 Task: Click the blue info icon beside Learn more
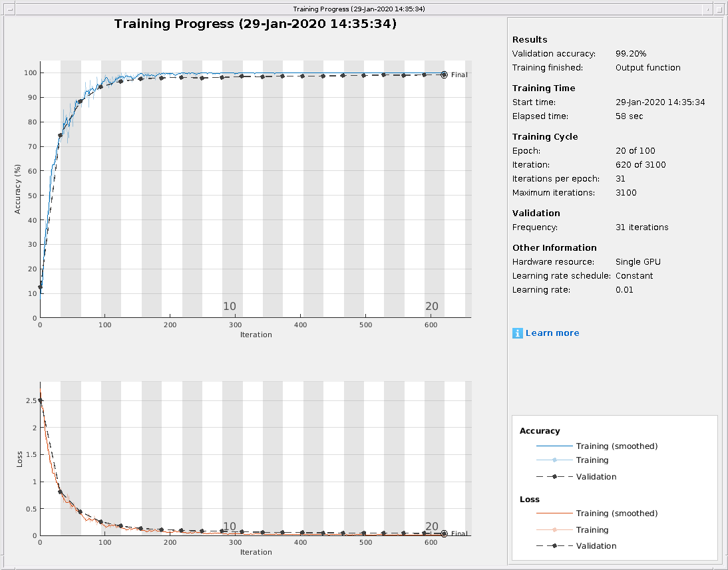(x=517, y=333)
